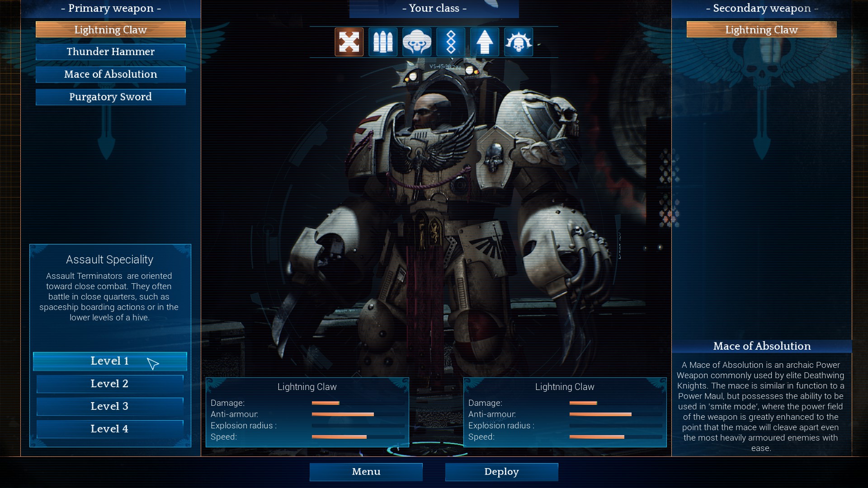Expand secondary weapon options list
This screenshot has width=868, height=488.
click(x=761, y=30)
